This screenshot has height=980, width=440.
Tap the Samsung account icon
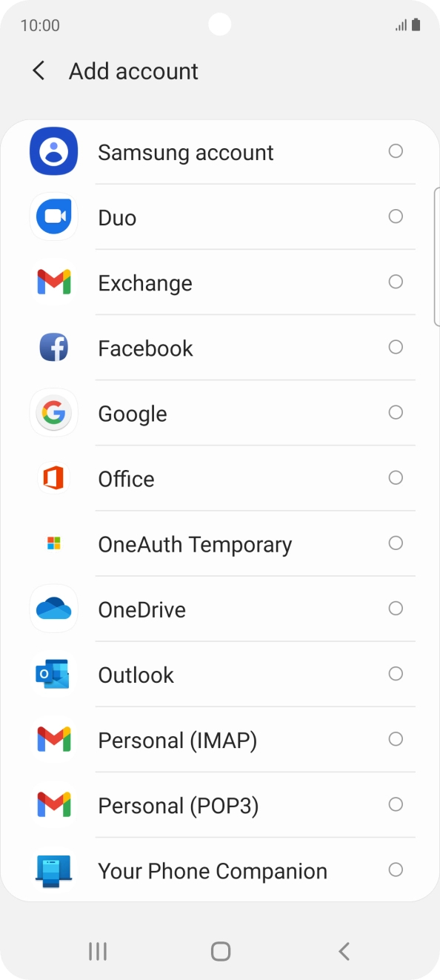[53, 151]
